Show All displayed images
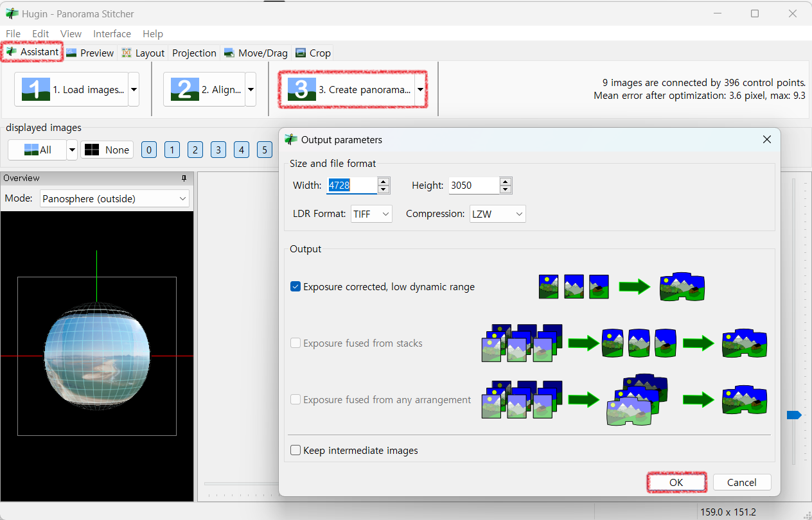This screenshot has width=812, height=520. pos(37,150)
